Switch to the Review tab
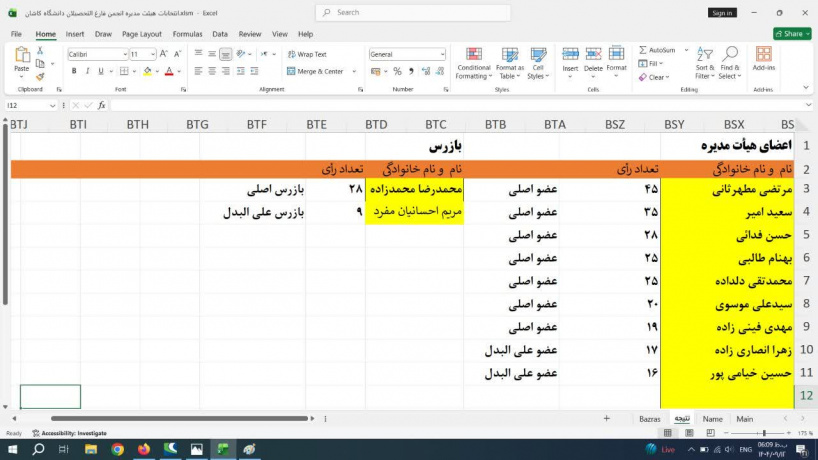The height and width of the screenshot is (460, 818). point(250,34)
